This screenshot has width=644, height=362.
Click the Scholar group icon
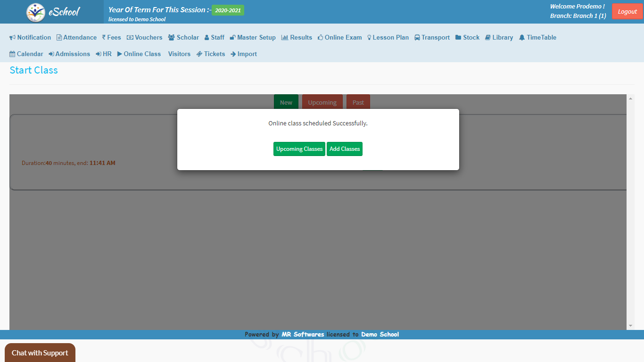(x=172, y=38)
